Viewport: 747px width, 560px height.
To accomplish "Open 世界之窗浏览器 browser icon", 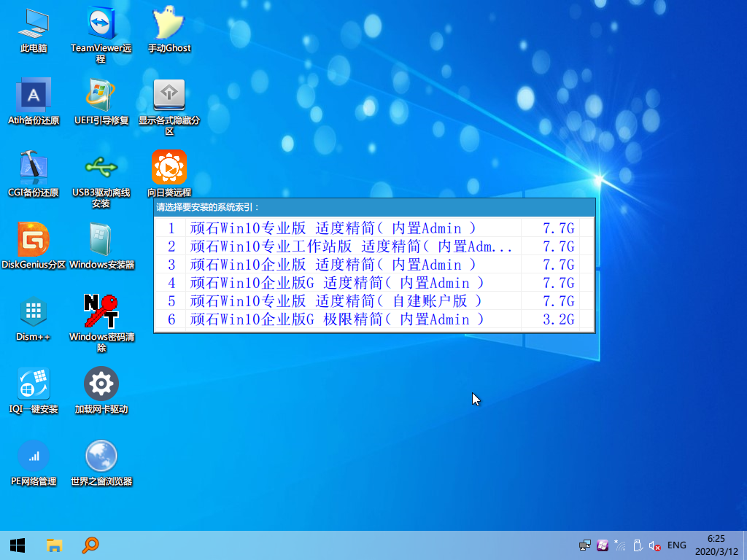I will click(101, 456).
